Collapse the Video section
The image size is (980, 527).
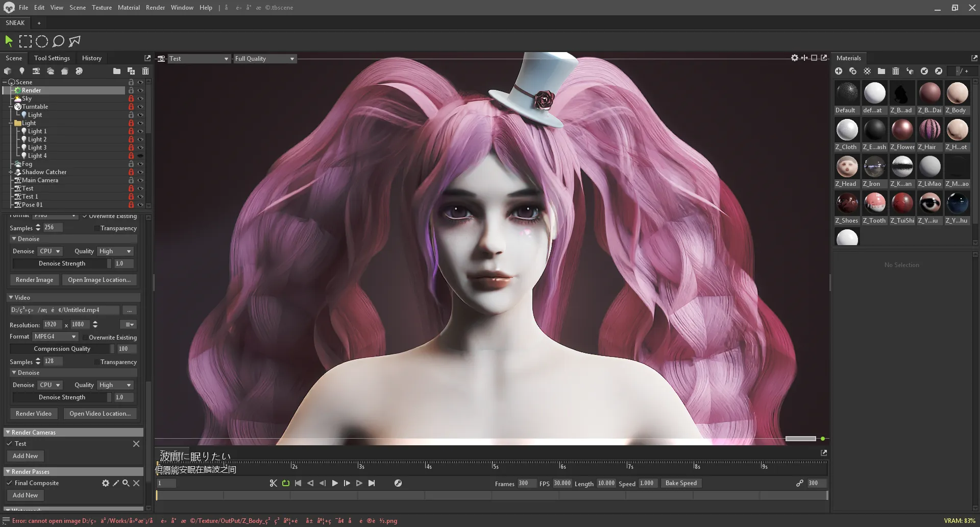coord(11,298)
